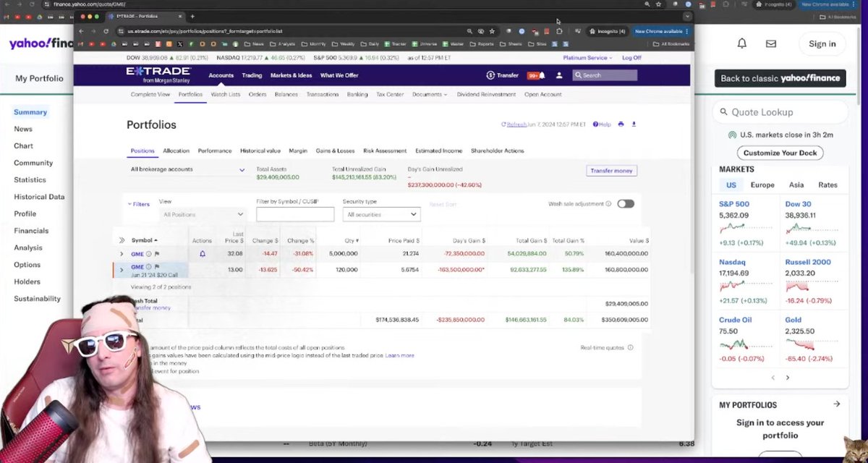The height and width of the screenshot is (463, 868).
Task: Select the Rates markets tab in Yahoo Finance
Action: point(827,185)
